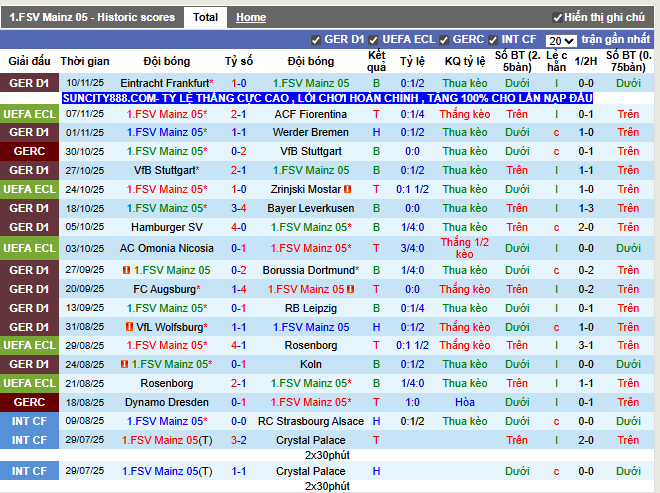Click the 4-1 score against Rosenborg
660x493 pixels.
click(x=239, y=345)
